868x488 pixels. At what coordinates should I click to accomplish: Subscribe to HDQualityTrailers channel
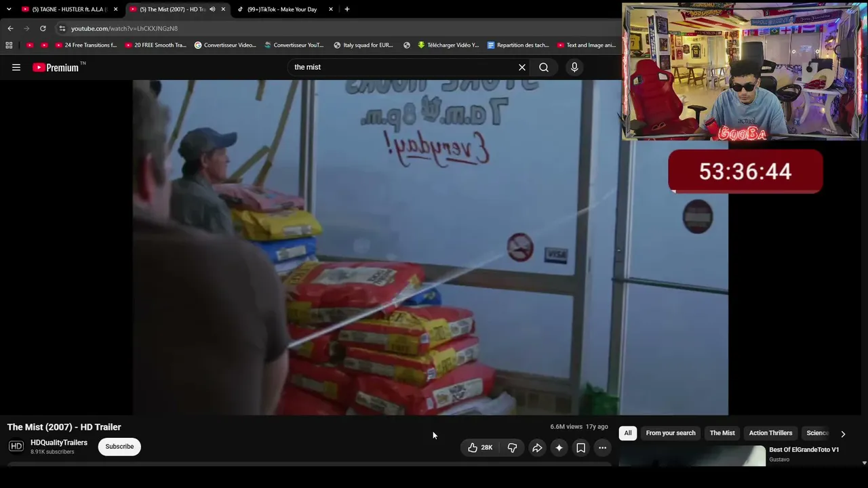119,447
